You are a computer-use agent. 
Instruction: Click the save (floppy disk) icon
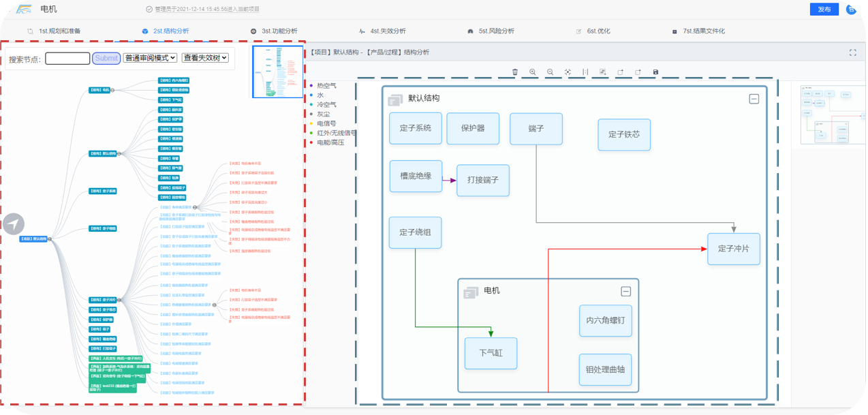655,72
